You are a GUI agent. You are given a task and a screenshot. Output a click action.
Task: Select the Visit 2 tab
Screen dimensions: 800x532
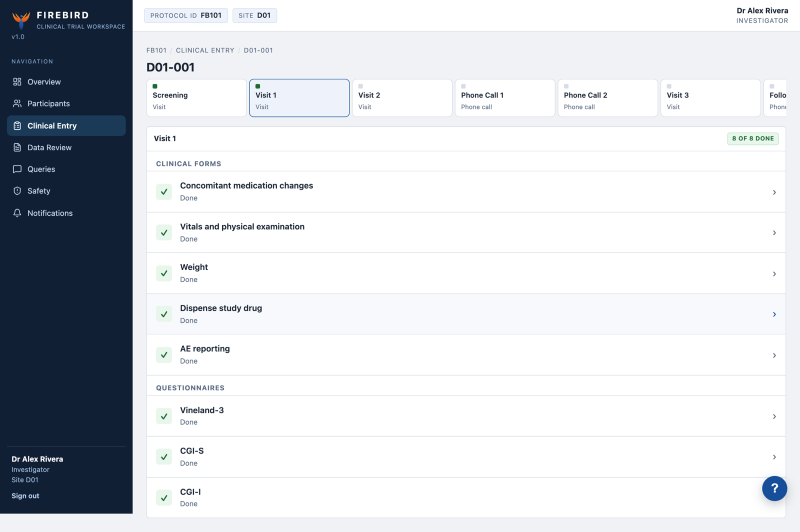pos(402,98)
